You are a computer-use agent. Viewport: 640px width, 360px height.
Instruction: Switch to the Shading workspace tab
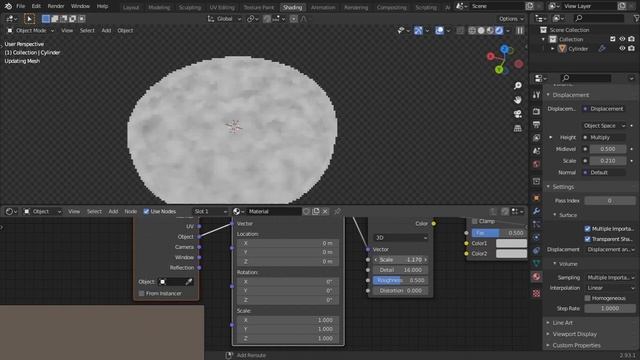(x=292, y=7)
